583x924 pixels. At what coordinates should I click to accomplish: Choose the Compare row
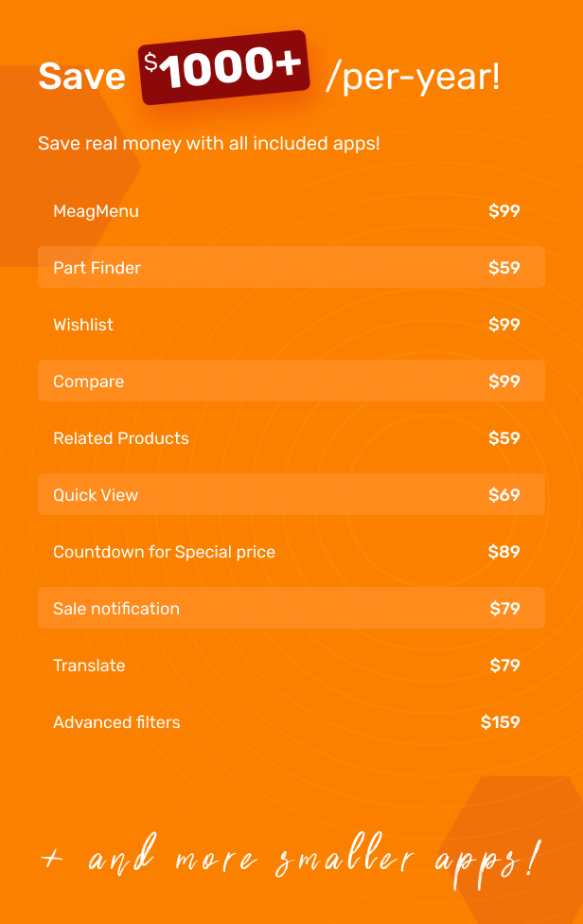pyautogui.click(x=291, y=381)
